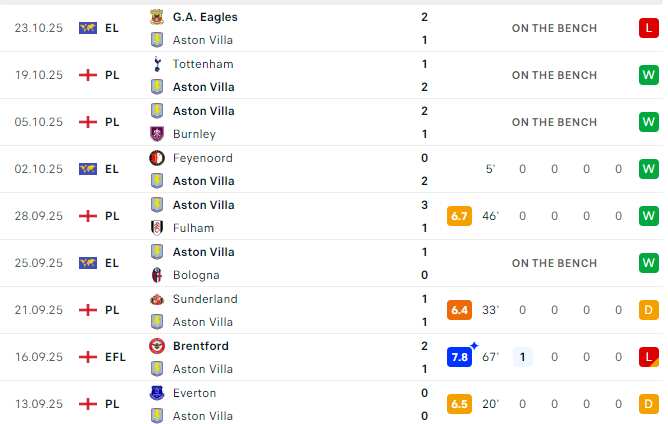Select the 16.09.25 EFL match date

click(x=39, y=357)
